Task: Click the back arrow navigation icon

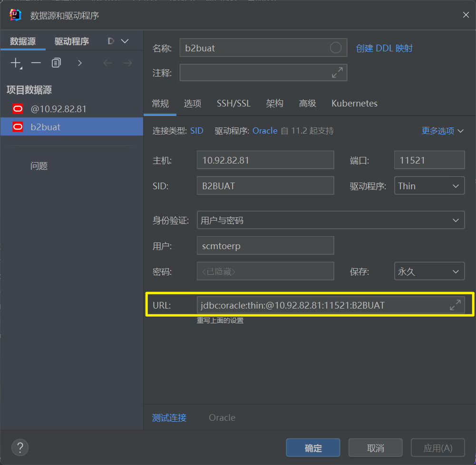Action: [x=108, y=63]
